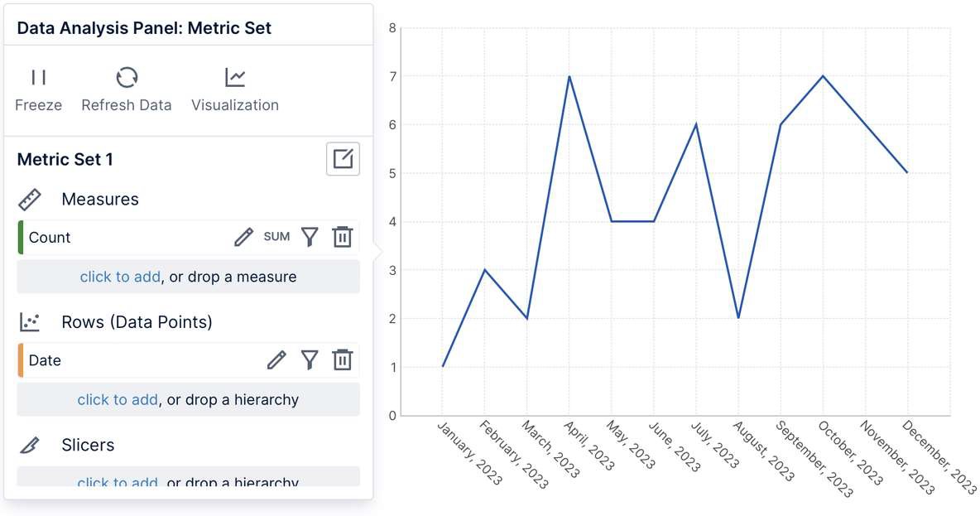Click to add a slicer hierarchy
The width and height of the screenshot is (980, 516).
(118, 481)
